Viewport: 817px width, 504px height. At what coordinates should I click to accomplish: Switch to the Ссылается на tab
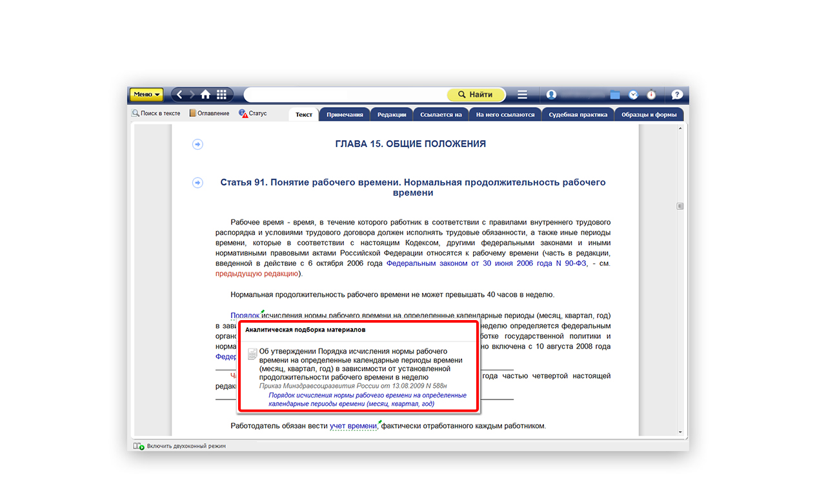pyautogui.click(x=441, y=114)
